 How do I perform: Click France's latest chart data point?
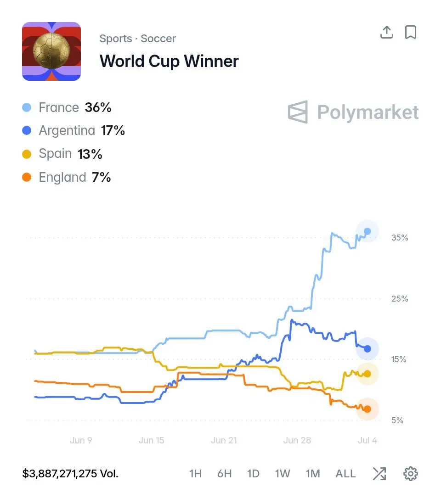click(367, 231)
